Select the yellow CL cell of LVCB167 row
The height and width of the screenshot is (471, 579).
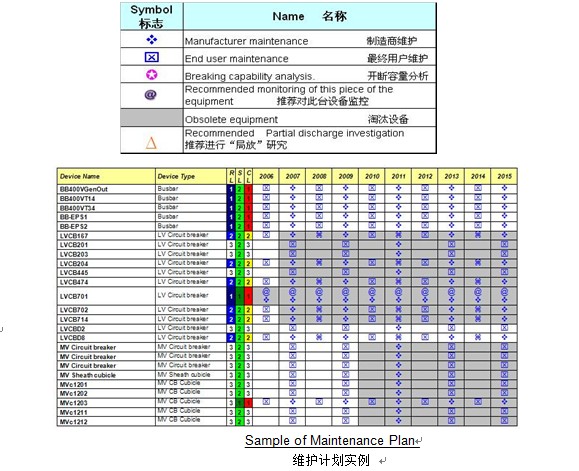(249, 236)
